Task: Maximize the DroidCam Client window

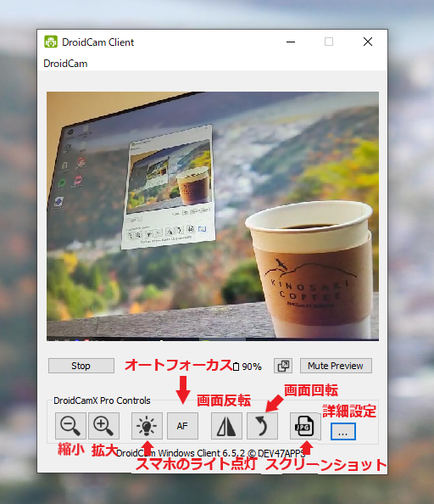Action: point(329,42)
